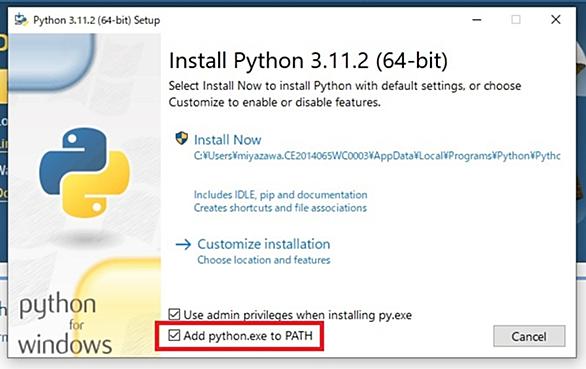This screenshot has width=586, height=369.
Task: Click the UAC shield icon beside Install Now
Action: [x=182, y=138]
